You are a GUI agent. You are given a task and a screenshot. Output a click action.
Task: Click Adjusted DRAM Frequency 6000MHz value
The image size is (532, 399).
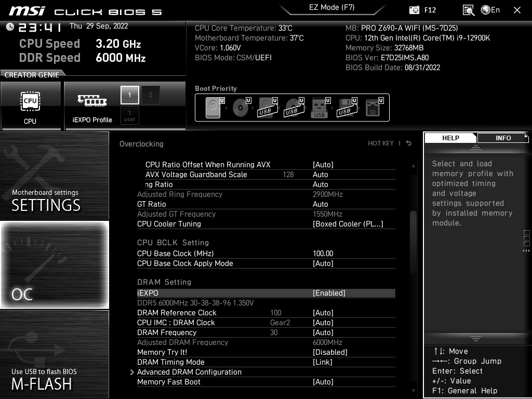[327, 342]
